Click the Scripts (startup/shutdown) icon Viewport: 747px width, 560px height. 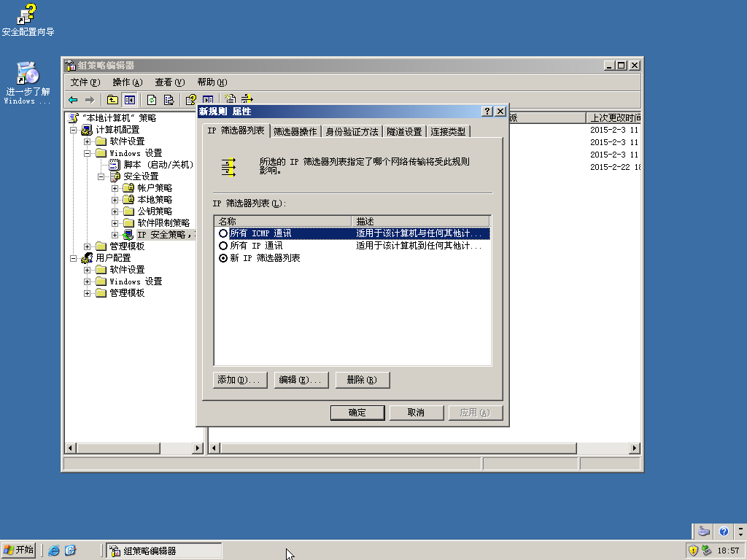115,164
